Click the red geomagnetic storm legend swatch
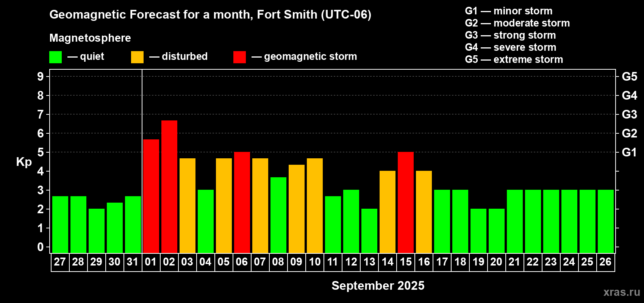The image size is (644, 303). coord(239,57)
